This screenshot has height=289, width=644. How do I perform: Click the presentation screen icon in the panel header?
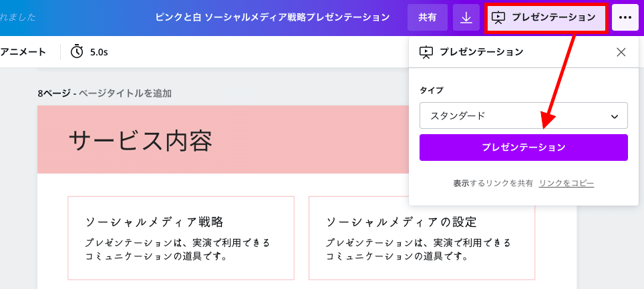coord(426,52)
